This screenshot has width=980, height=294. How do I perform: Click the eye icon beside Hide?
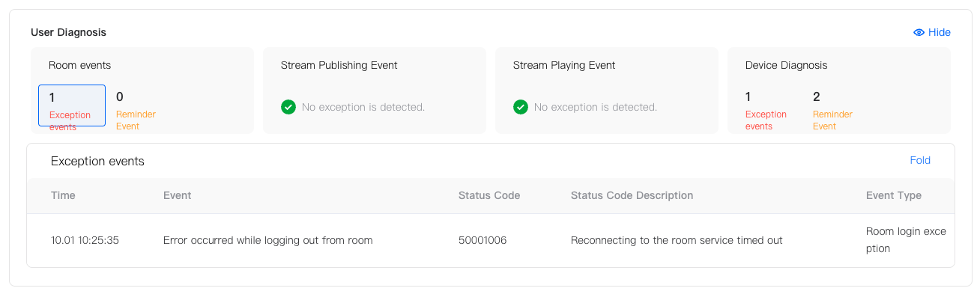919,32
